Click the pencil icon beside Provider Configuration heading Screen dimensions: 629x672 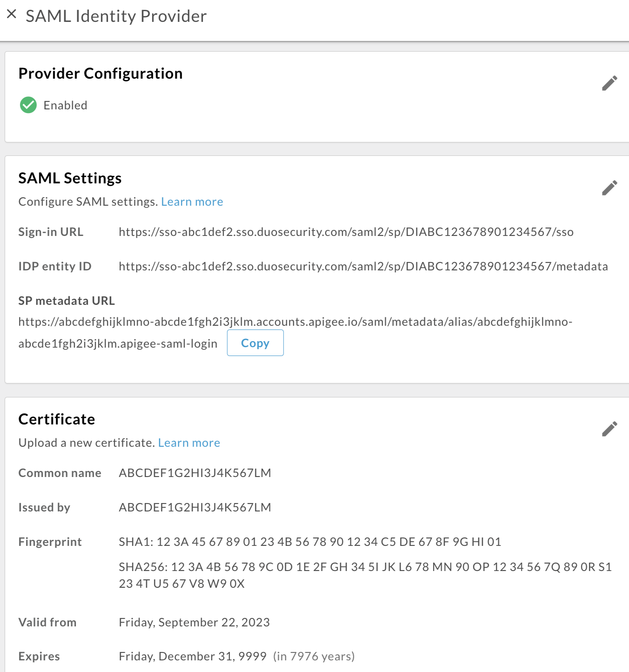pyautogui.click(x=610, y=83)
